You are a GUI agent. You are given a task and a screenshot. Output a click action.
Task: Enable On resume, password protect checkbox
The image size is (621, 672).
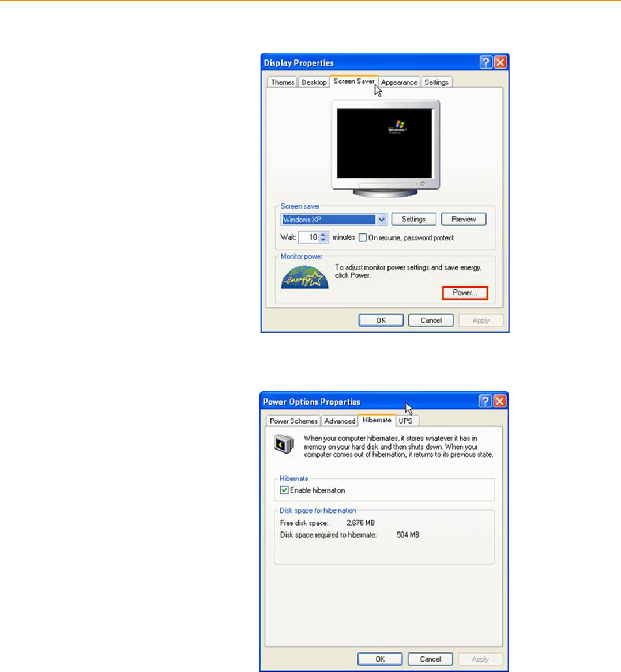tap(363, 237)
